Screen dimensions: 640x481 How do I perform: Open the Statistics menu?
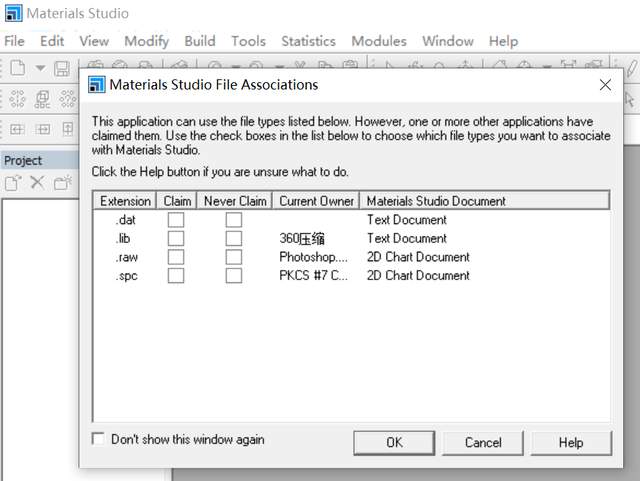click(308, 41)
